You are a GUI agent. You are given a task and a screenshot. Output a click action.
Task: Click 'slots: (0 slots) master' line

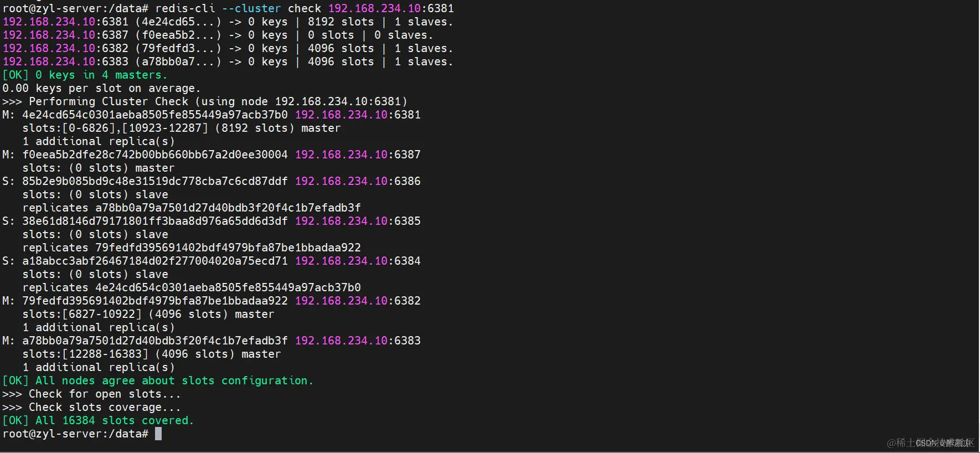99,168
